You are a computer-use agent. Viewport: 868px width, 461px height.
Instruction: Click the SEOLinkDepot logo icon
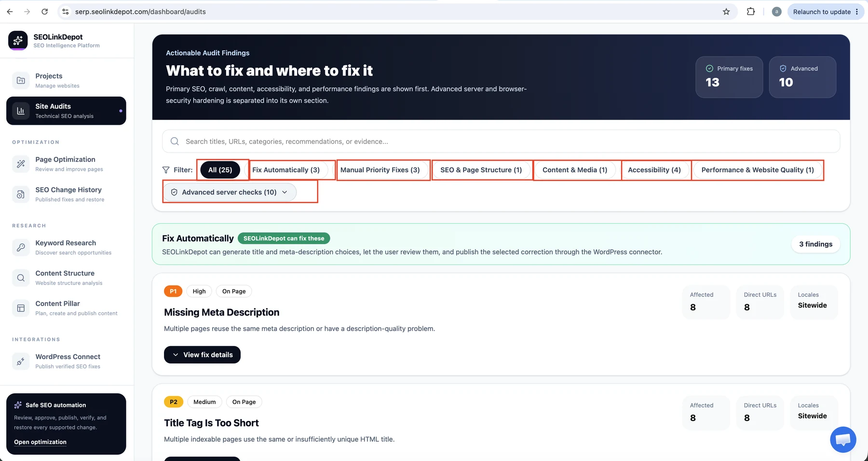point(18,41)
